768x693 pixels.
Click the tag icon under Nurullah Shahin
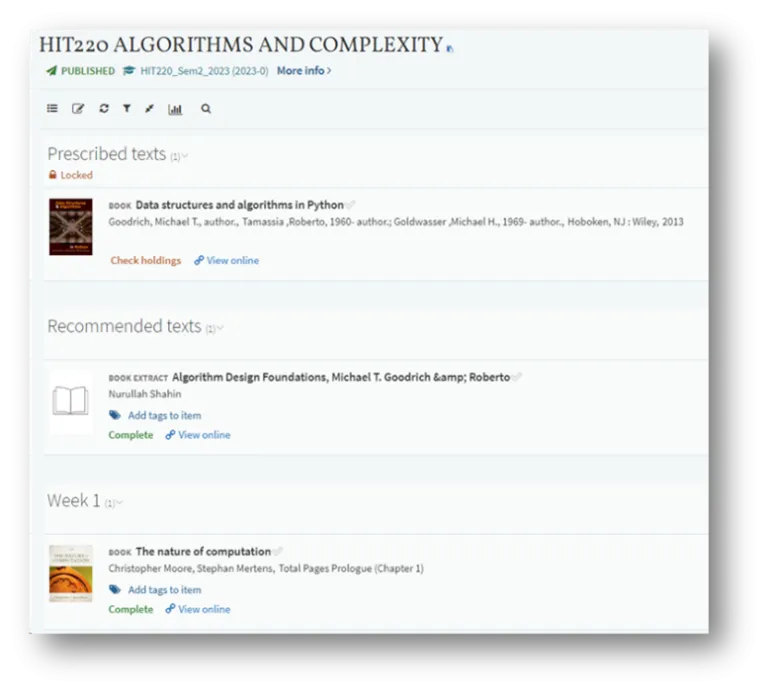(115, 415)
